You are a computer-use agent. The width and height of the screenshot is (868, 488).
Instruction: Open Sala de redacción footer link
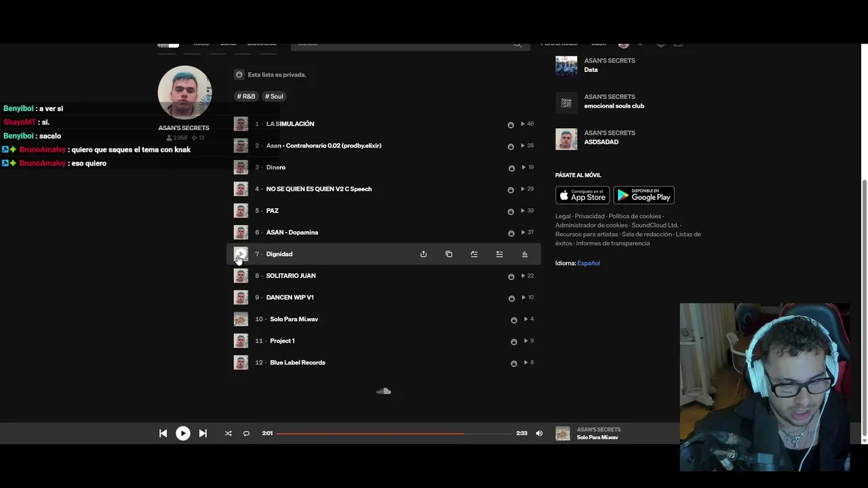click(647, 234)
